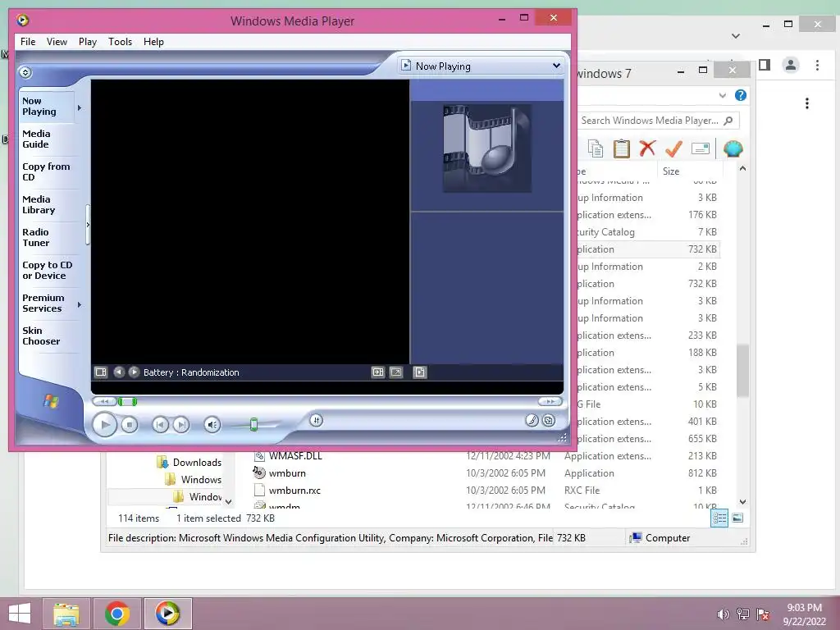Screen dimensions: 840x630
Task: Open the Tools menu
Action: [120, 42]
